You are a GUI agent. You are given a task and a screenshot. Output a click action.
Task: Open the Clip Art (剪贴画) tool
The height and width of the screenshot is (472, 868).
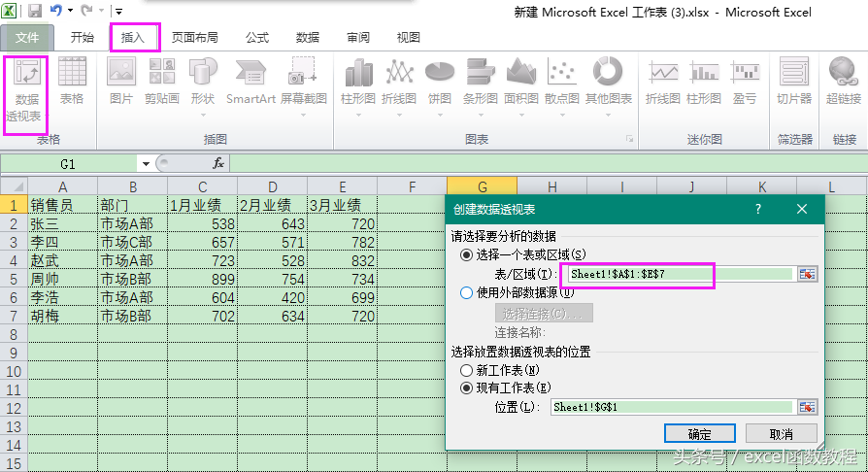pos(161,81)
